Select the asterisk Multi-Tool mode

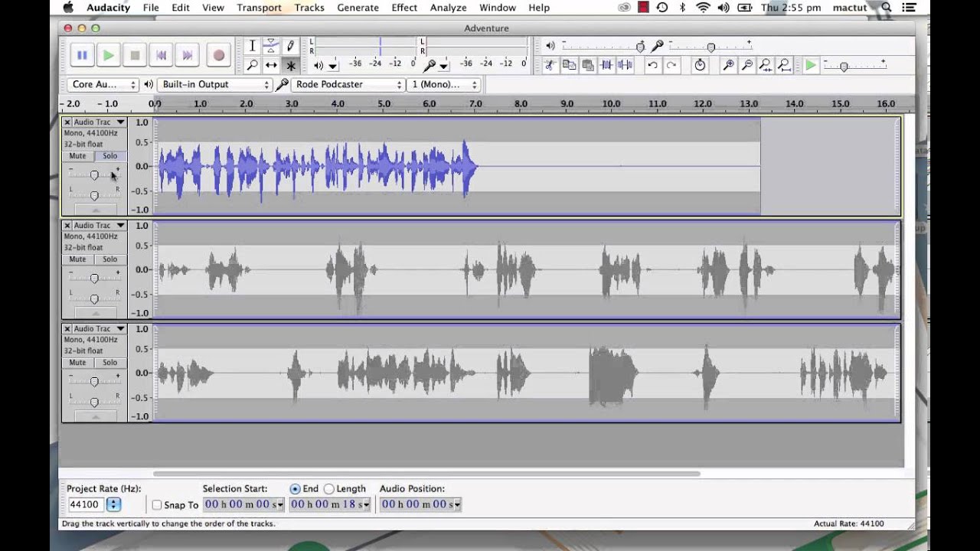[x=290, y=66]
